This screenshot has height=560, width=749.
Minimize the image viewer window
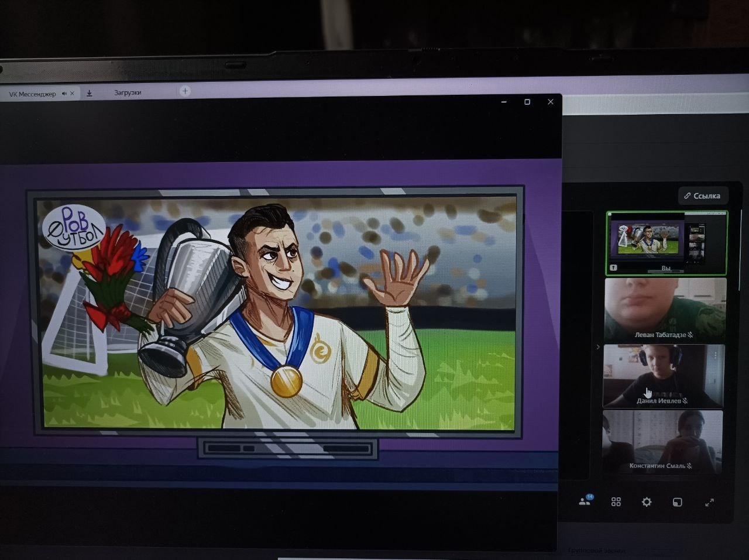504,102
